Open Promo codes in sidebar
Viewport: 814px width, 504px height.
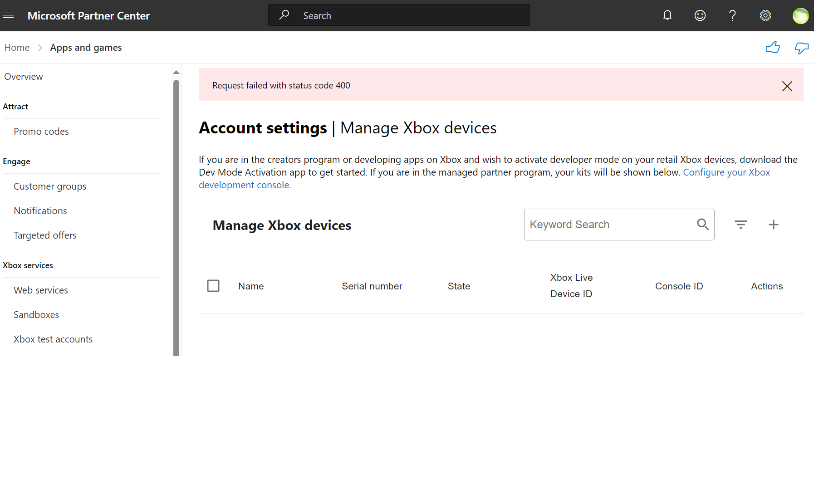(x=41, y=132)
